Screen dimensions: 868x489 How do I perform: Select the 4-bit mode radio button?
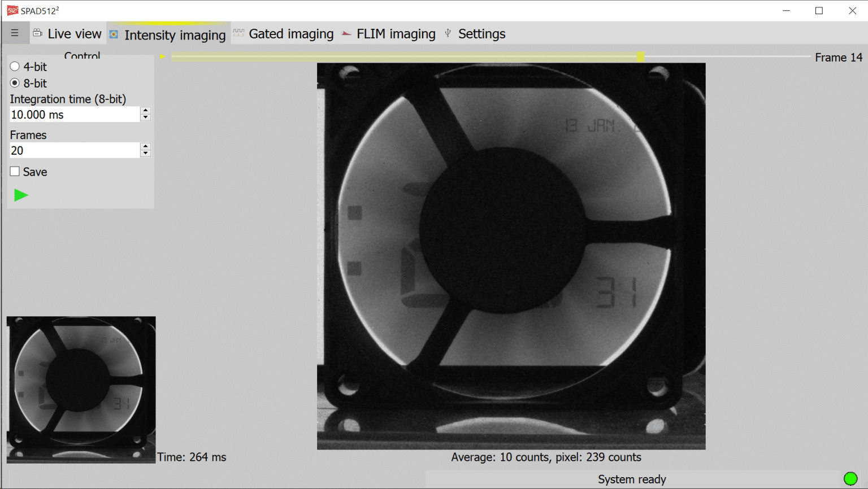(14, 67)
